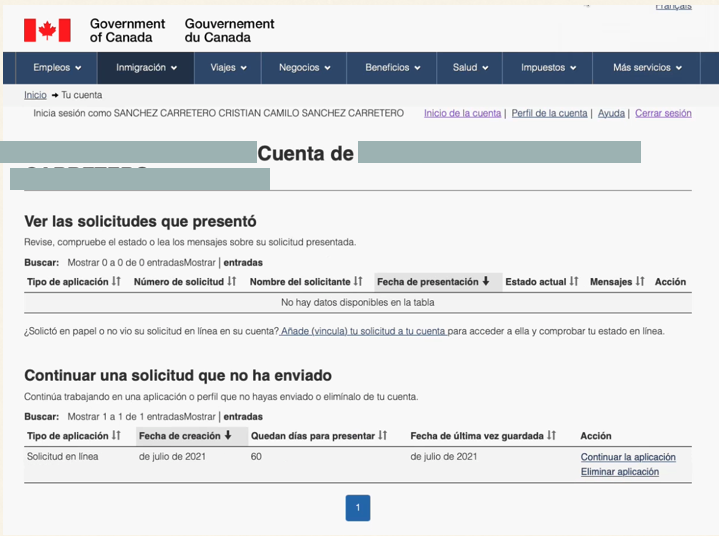The image size is (719, 536).
Task: Click Continuar la aplicación link
Action: click(x=628, y=457)
